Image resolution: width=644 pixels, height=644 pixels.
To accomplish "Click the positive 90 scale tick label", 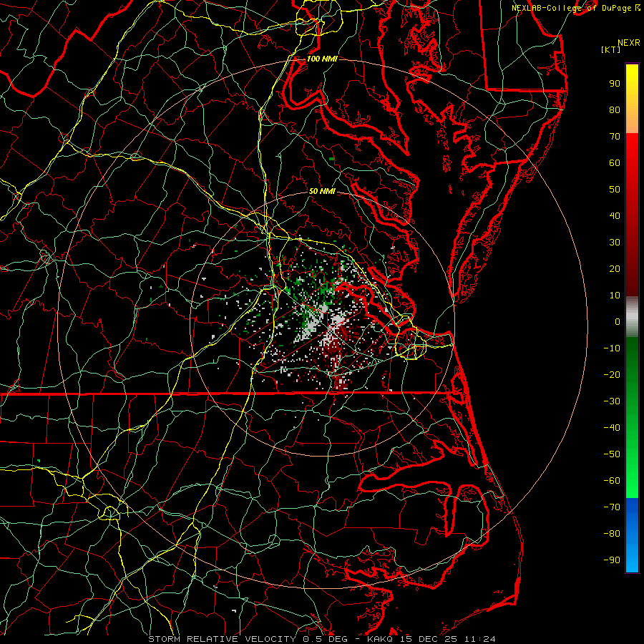I will point(615,84).
